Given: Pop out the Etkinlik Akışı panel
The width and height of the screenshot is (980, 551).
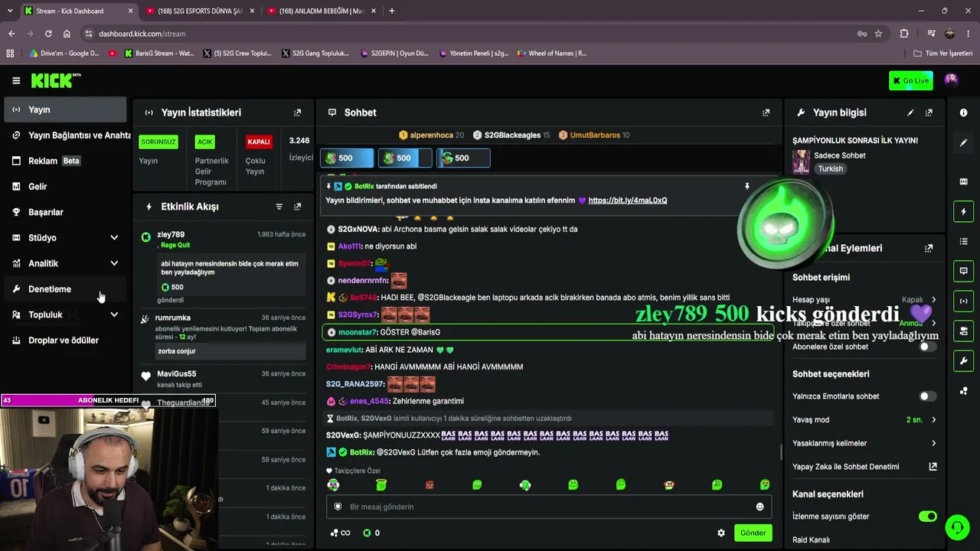Looking at the screenshot, I should tap(298, 207).
